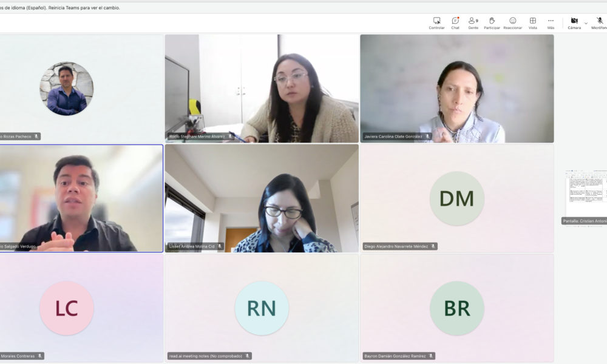Image resolution: width=607 pixels, height=364 pixels.
Task: Select Rocío Stephani Merino Álvarez video tile
Action: pyautogui.click(x=262, y=89)
